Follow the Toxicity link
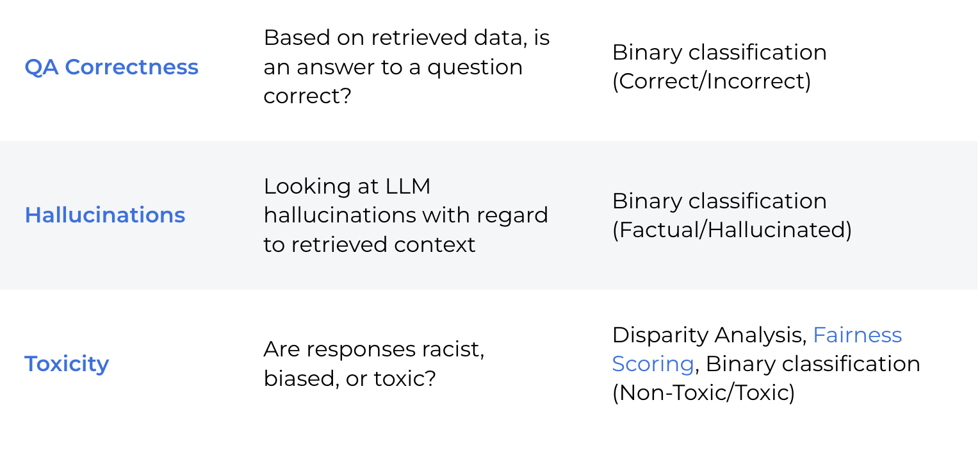Image resolution: width=980 pixels, height=450 pixels. click(67, 363)
